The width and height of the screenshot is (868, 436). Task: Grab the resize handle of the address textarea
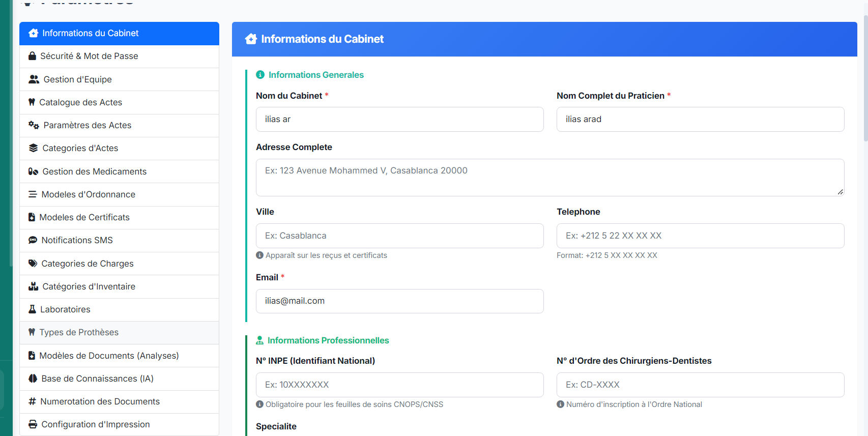tap(841, 192)
